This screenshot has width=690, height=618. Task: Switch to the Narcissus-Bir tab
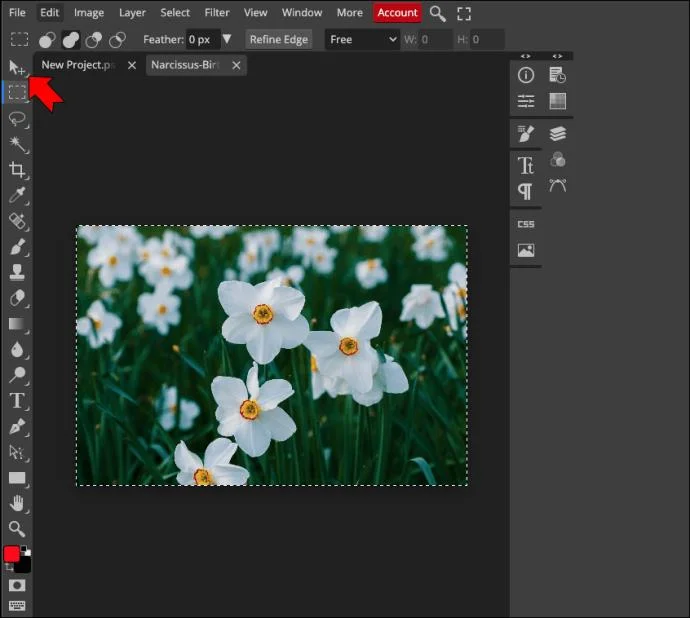(x=186, y=65)
